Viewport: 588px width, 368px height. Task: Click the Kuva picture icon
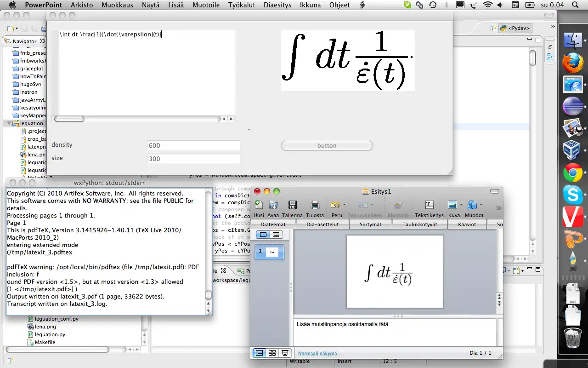click(x=452, y=205)
